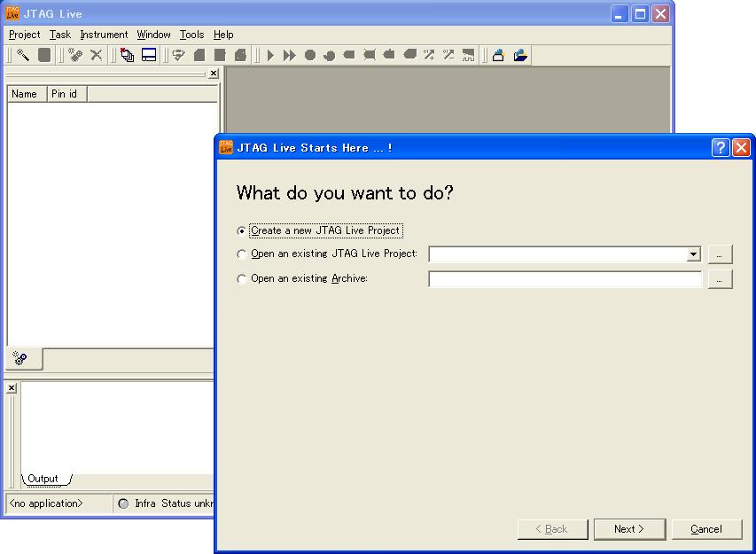Open the Project menu
Viewport: 756px width, 554px height.
[25, 35]
